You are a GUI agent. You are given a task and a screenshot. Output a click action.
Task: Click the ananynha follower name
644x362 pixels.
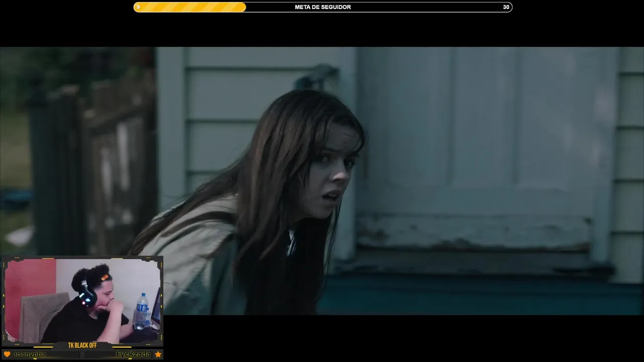point(29,354)
